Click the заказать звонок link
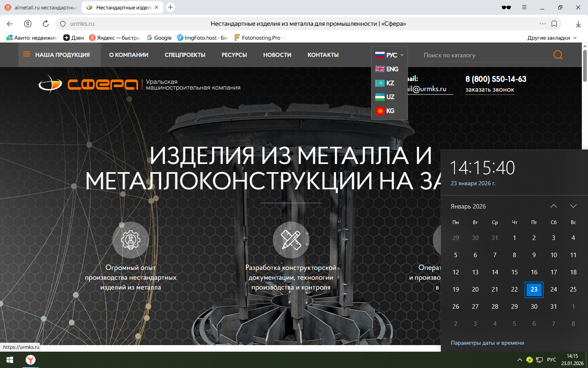Image resolution: width=588 pixels, height=368 pixels. 490,90
